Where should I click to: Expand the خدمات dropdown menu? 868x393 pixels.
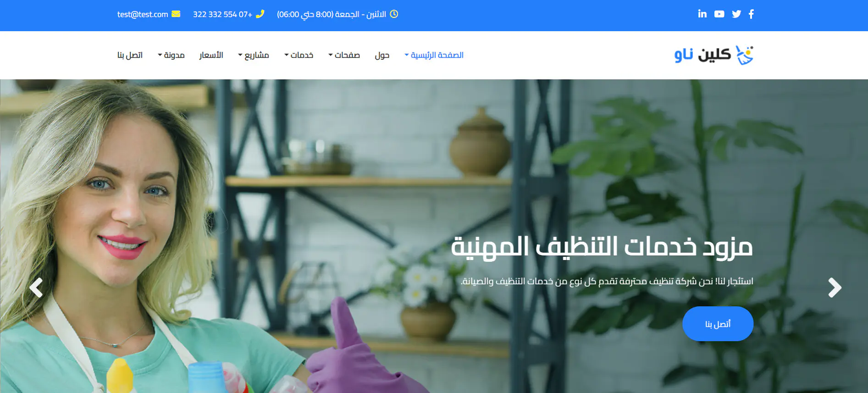pyautogui.click(x=299, y=55)
